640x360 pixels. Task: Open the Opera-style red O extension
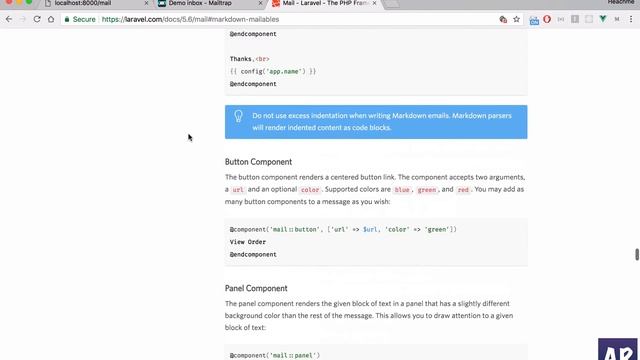click(x=547, y=19)
